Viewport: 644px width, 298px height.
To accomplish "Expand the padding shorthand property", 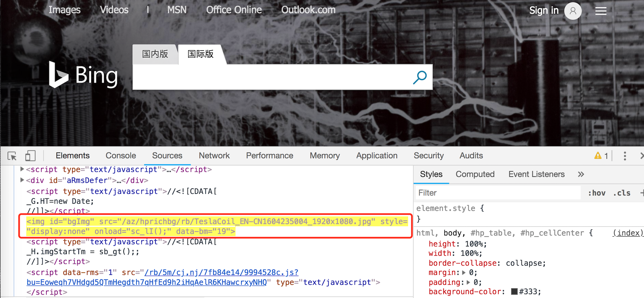I will coord(468,282).
